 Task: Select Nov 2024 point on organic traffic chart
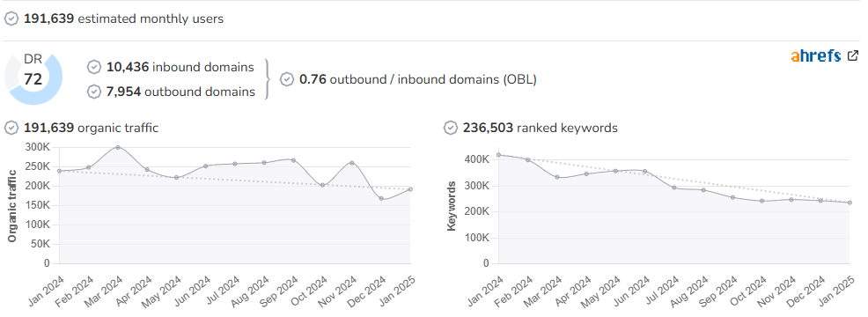point(352,163)
